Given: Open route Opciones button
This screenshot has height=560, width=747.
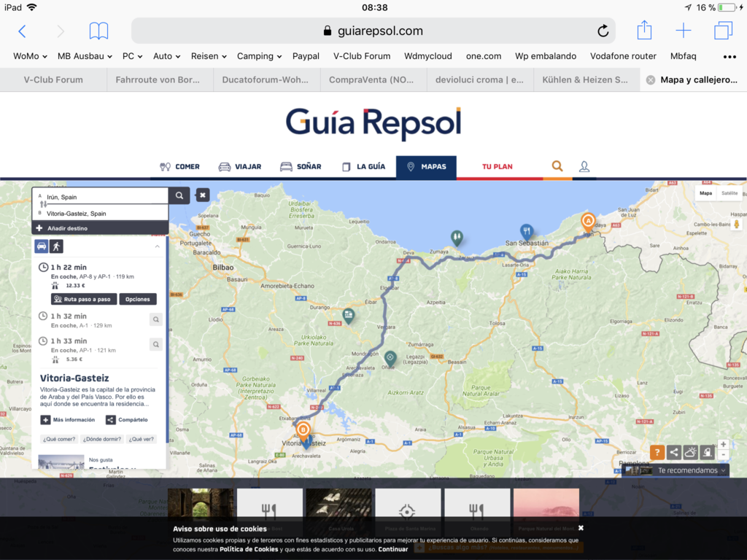Looking at the screenshot, I should click(138, 299).
